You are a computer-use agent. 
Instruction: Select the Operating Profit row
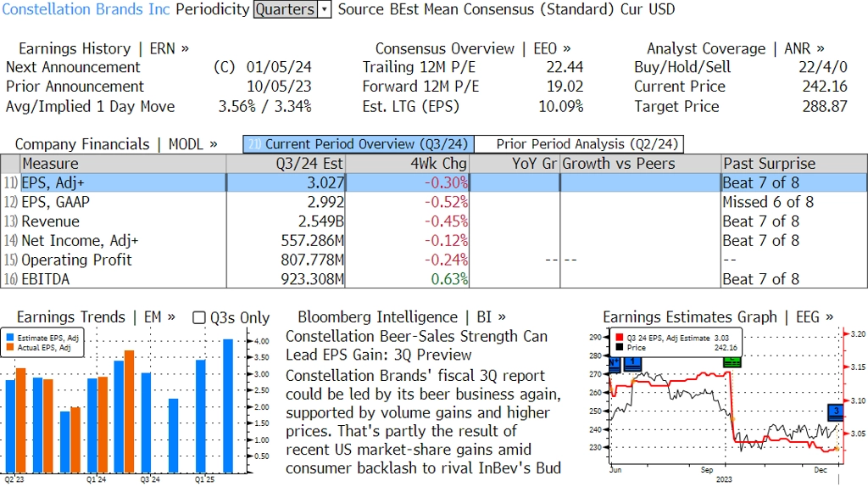434,260
